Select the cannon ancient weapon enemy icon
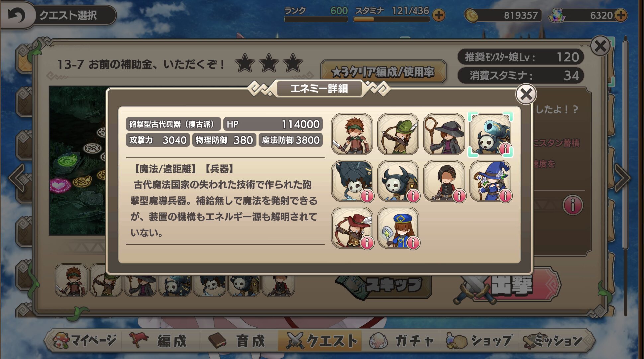 coord(491,134)
